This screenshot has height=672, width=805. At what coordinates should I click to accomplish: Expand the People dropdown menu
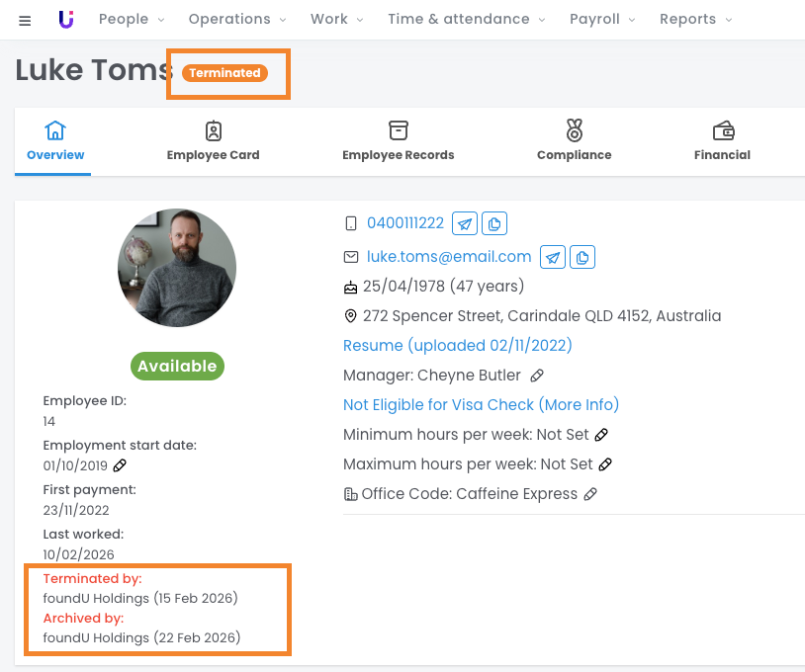coord(132,19)
